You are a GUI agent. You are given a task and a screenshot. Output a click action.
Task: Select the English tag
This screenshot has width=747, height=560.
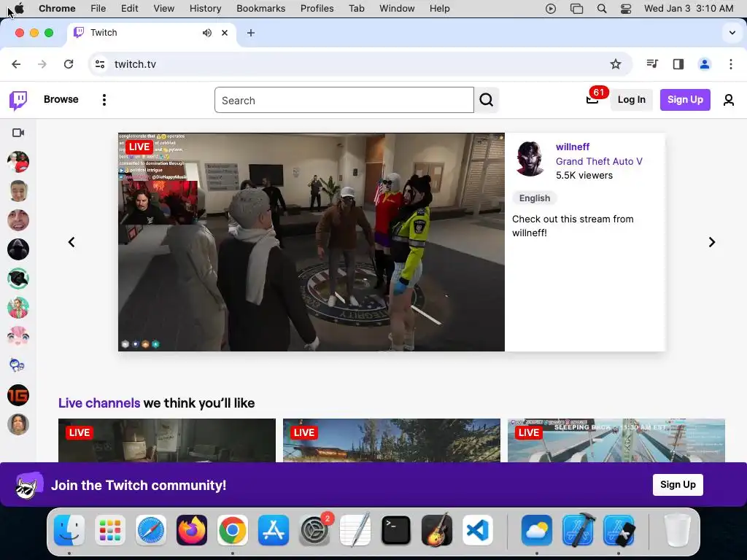click(x=535, y=198)
